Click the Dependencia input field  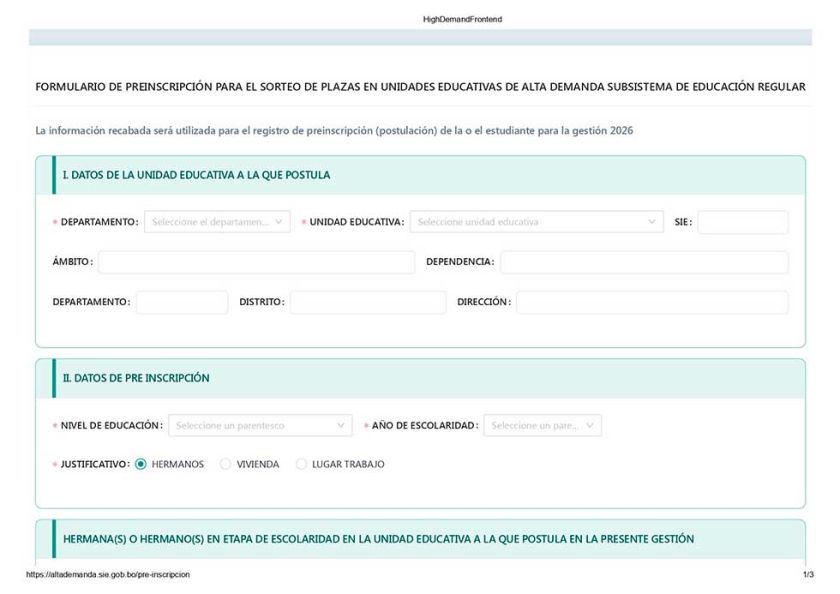(x=644, y=262)
